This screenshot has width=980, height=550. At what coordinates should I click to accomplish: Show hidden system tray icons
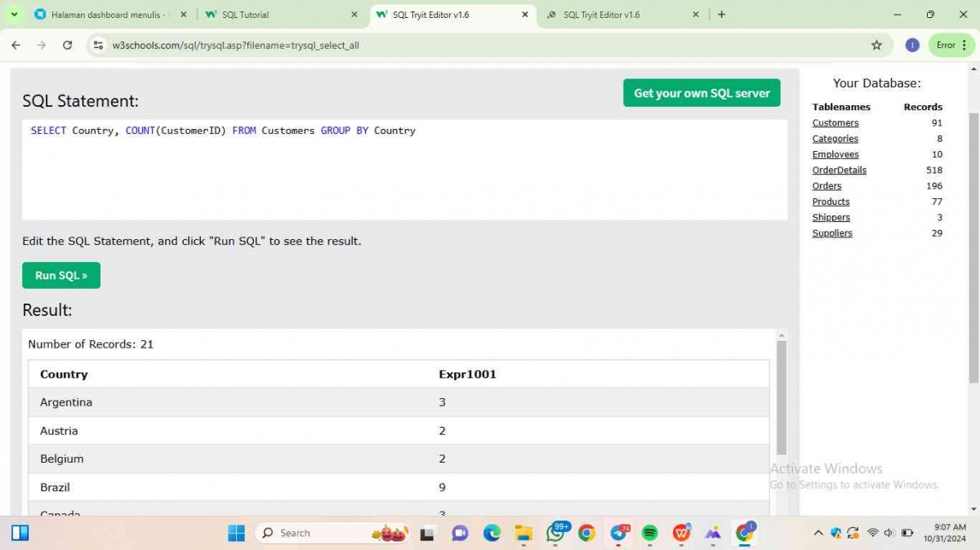(818, 533)
